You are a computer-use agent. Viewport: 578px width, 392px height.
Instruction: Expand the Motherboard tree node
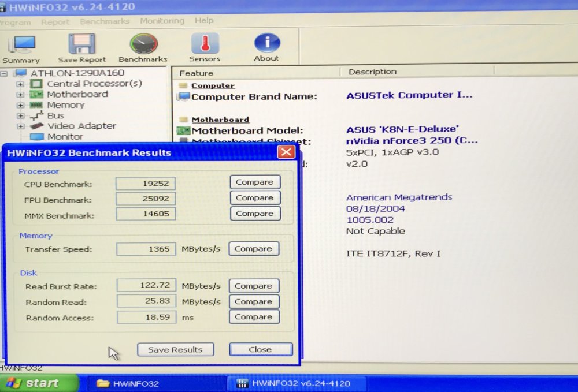coord(20,94)
